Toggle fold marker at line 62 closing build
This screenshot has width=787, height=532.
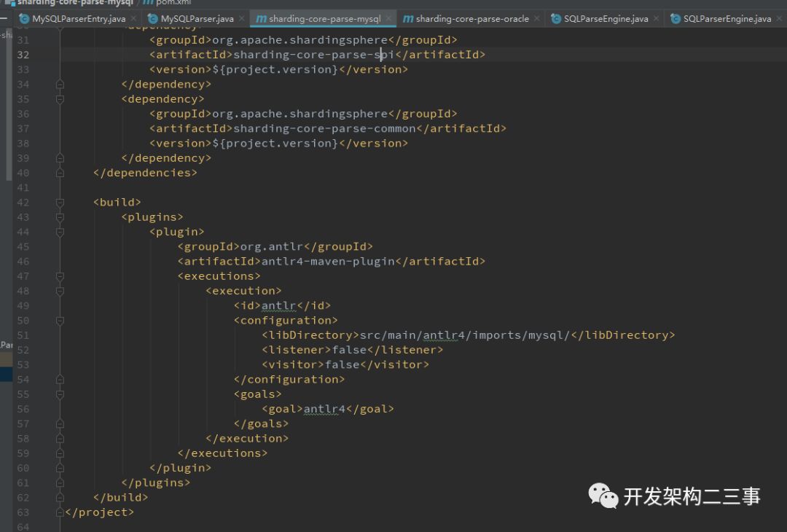coord(60,498)
